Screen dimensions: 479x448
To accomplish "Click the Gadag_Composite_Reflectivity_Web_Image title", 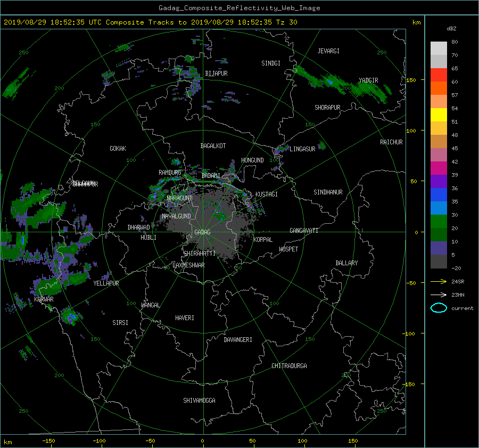I will (239, 8).
